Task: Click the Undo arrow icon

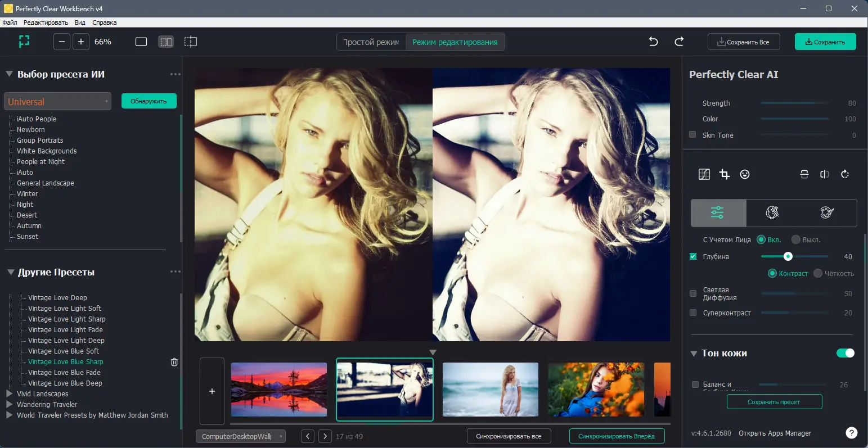Action: point(653,41)
